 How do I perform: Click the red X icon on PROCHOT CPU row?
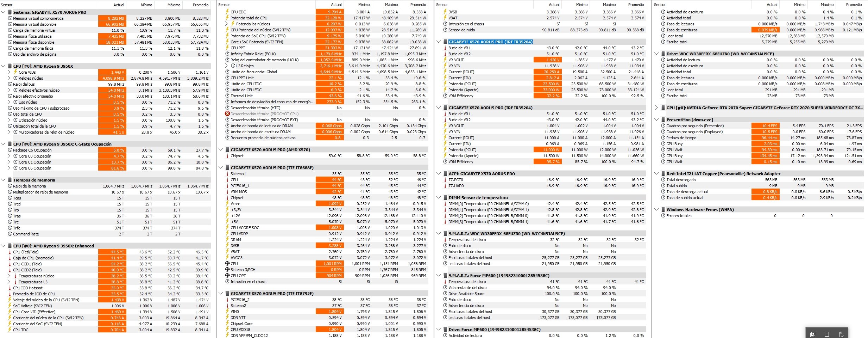pyautogui.click(x=227, y=114)
